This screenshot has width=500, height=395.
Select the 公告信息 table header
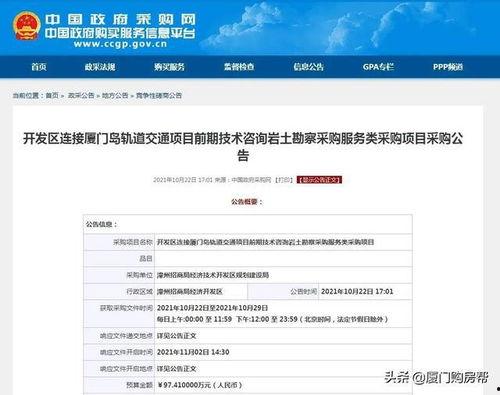(x=101, y=224)
